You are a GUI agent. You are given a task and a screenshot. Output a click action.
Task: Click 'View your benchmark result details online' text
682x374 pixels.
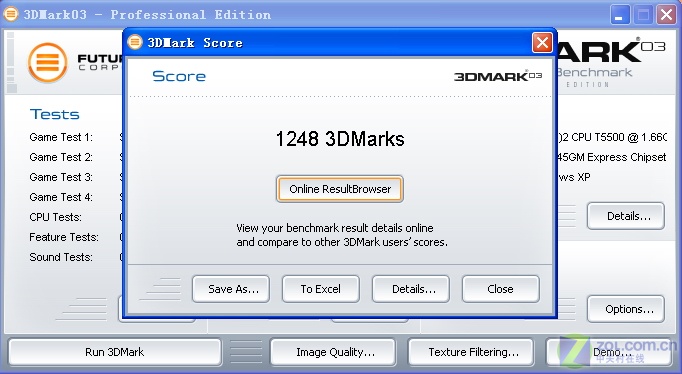[x=334, y=228]
